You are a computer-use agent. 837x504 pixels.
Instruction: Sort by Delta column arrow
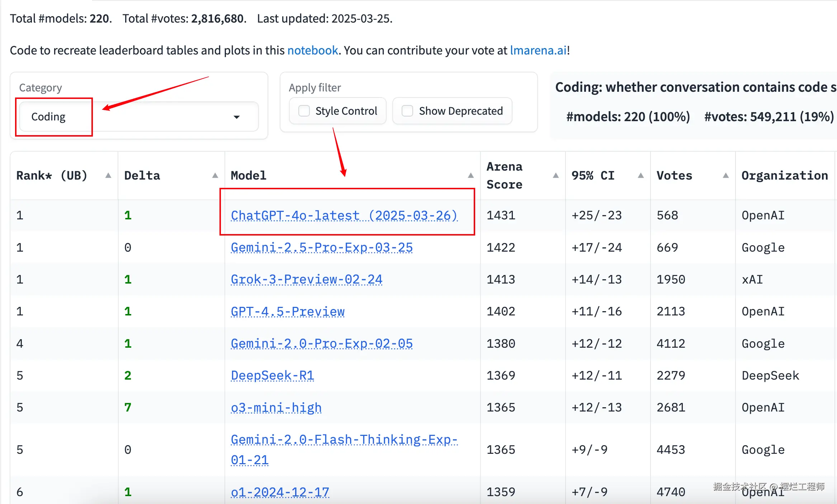[215, 175]
